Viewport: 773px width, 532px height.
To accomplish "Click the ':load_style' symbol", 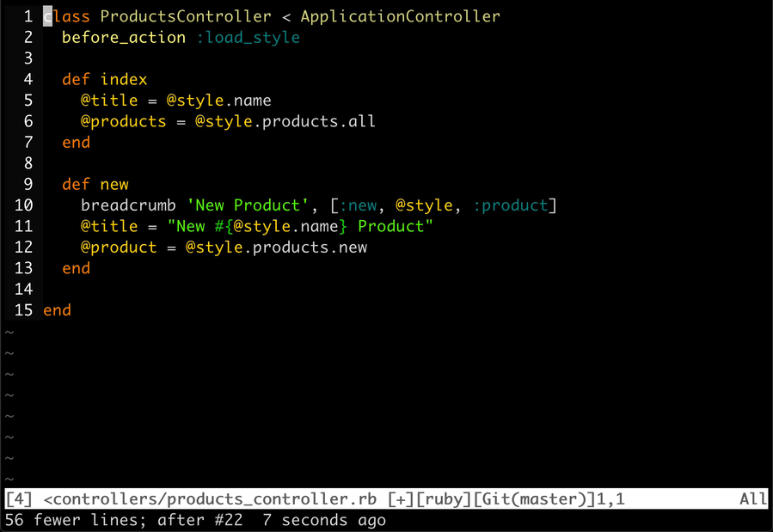I will point(248,38).
